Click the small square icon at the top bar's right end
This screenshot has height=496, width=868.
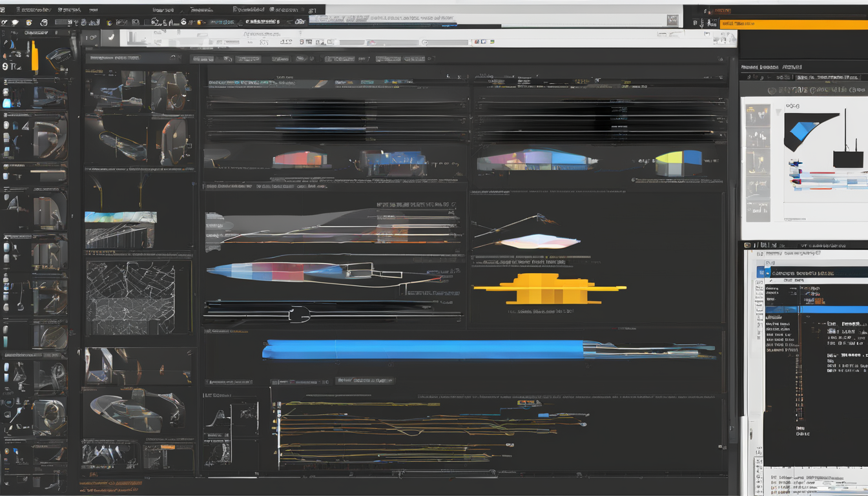click(673, 20)
